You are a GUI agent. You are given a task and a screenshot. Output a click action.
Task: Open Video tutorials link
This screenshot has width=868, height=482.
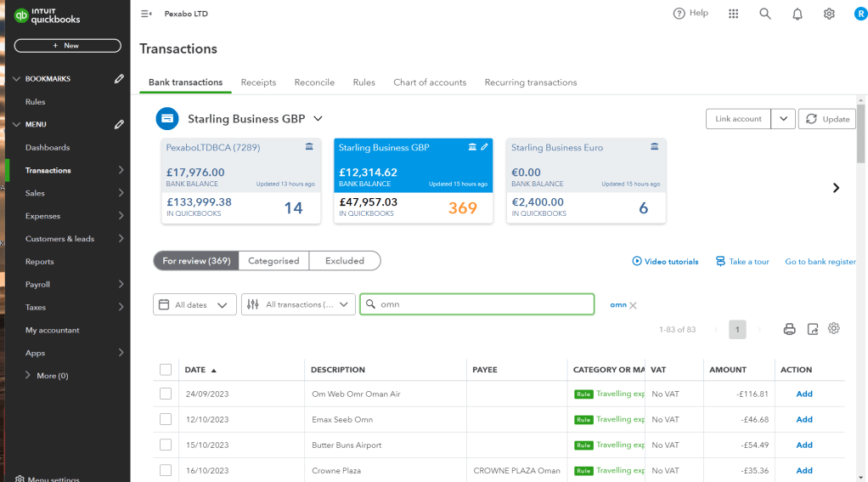665,262
